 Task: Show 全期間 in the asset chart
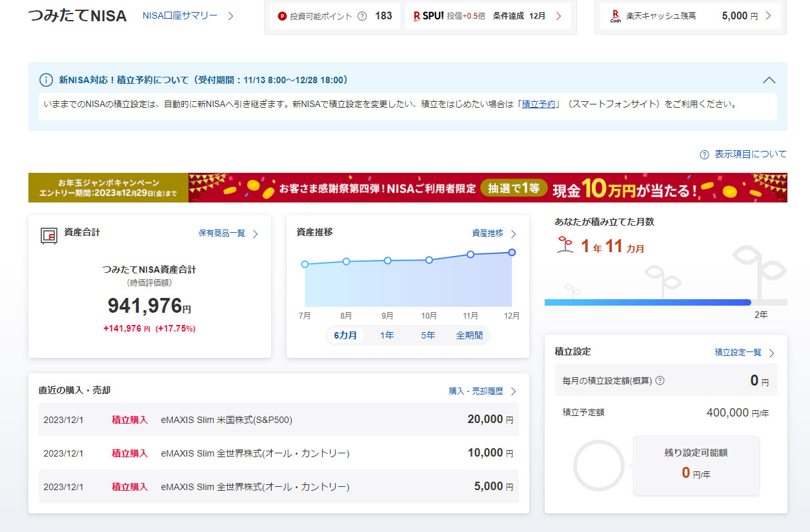click(469, 335)
